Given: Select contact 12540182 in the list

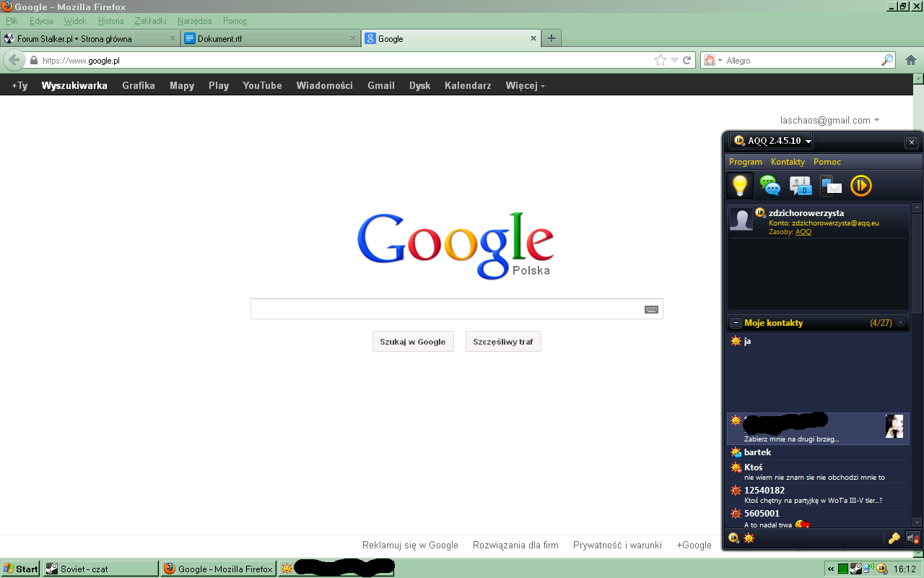Looking at the screenshot, I should coord(818,495).
